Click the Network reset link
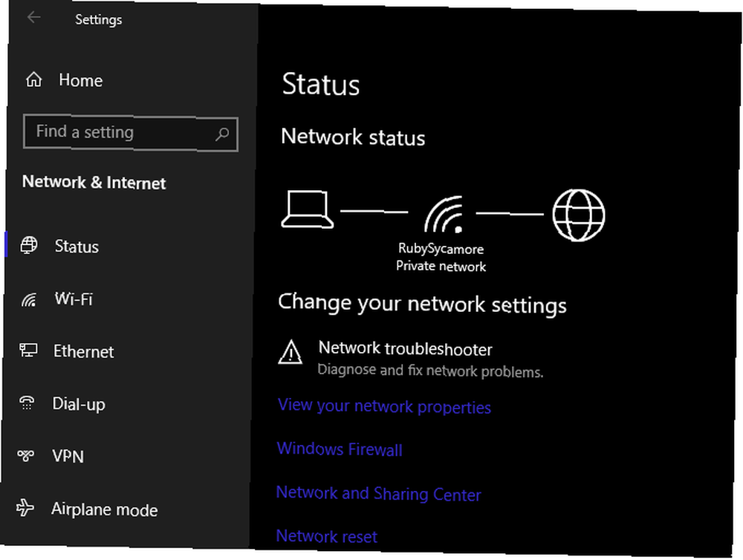 [326, 536]
